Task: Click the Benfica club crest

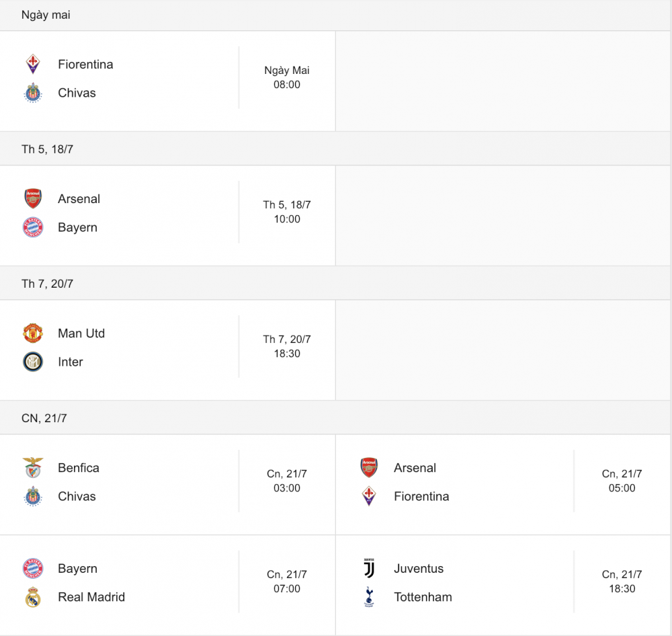Action: coord(33,468)
